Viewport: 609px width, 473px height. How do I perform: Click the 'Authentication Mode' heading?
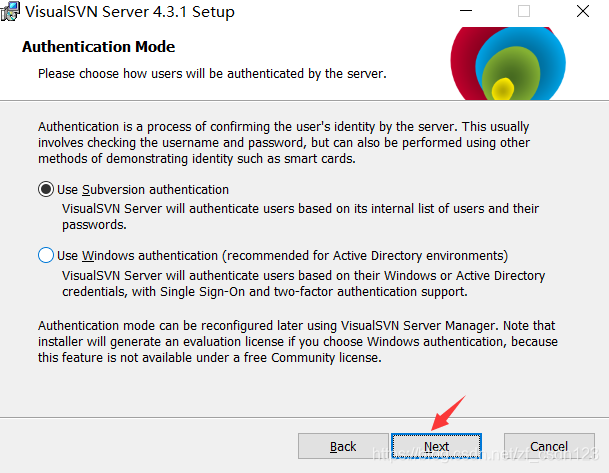tap(99, 47)
